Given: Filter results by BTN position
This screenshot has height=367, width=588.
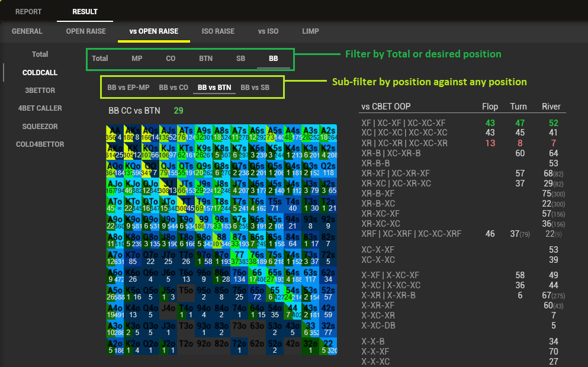Looking at the screenshot, I should [205, 59].
